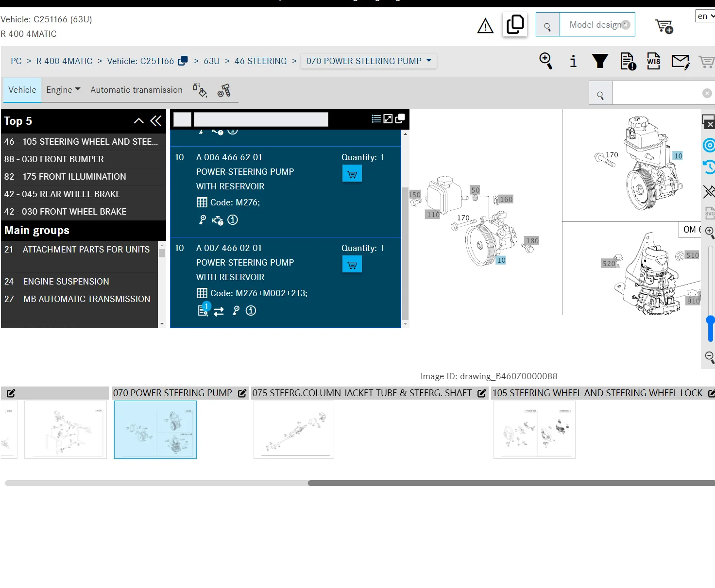Click the shopping cart with plus icon
The width and height of the screenshot is (715, 588).
(664, 26)
